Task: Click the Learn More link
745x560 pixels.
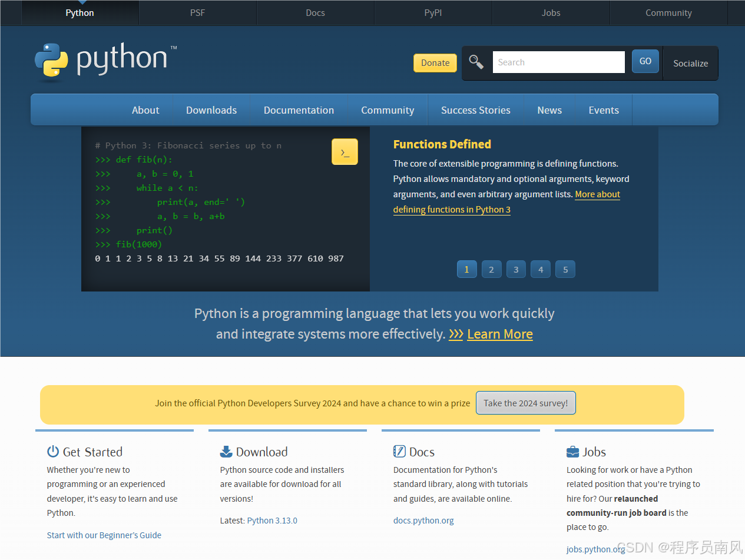Action: (500, 334)
